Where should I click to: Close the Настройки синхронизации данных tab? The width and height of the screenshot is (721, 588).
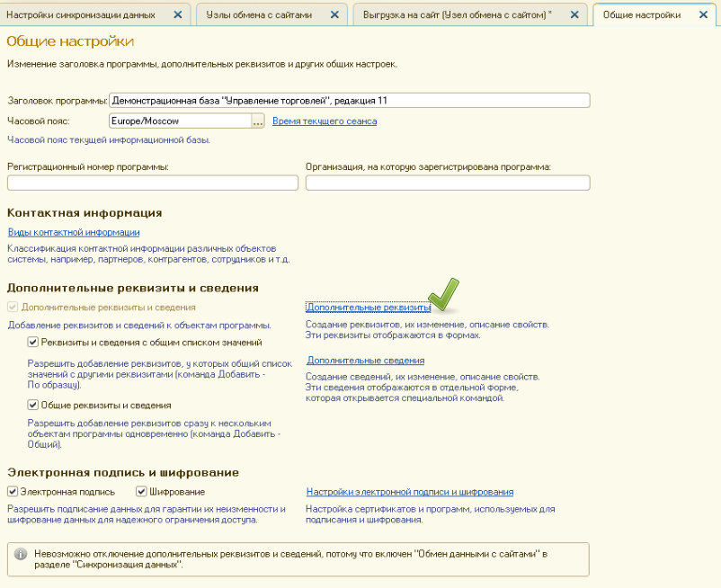[x=177, y=15]
